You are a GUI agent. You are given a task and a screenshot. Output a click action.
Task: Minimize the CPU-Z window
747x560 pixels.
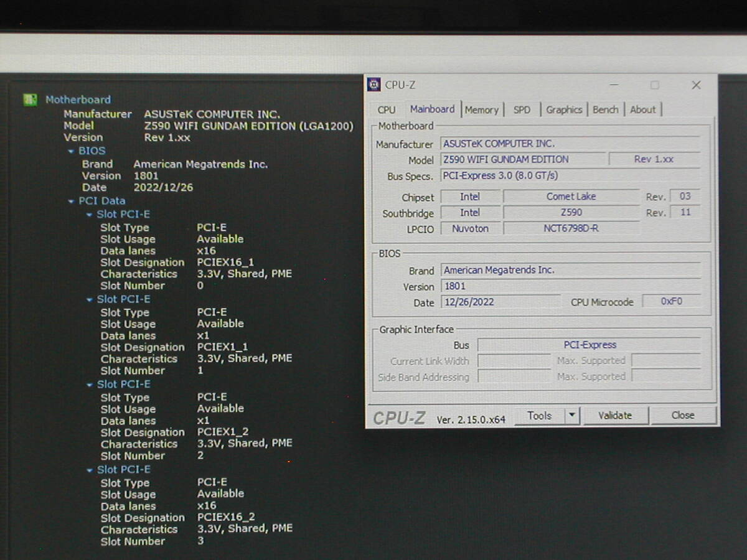614,85
